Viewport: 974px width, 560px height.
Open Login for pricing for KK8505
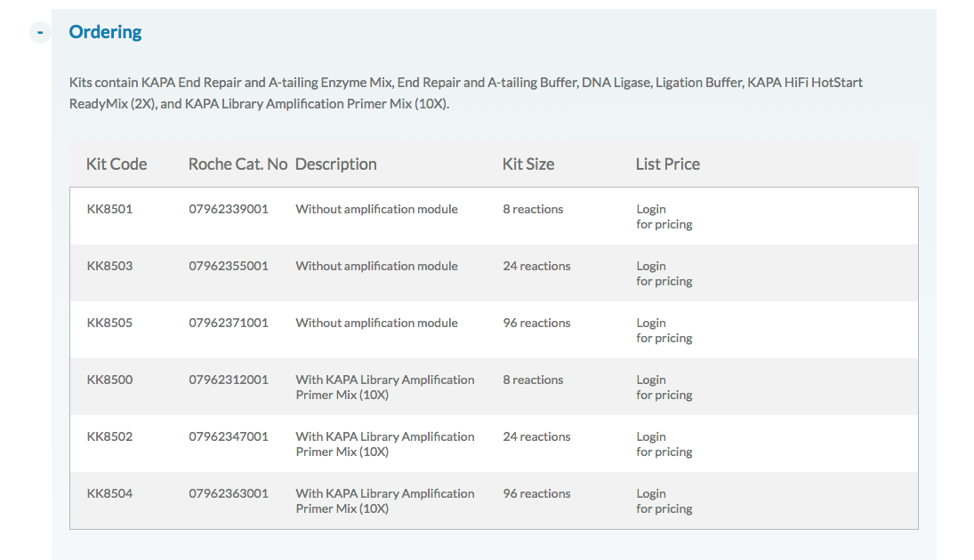(664, 331)
